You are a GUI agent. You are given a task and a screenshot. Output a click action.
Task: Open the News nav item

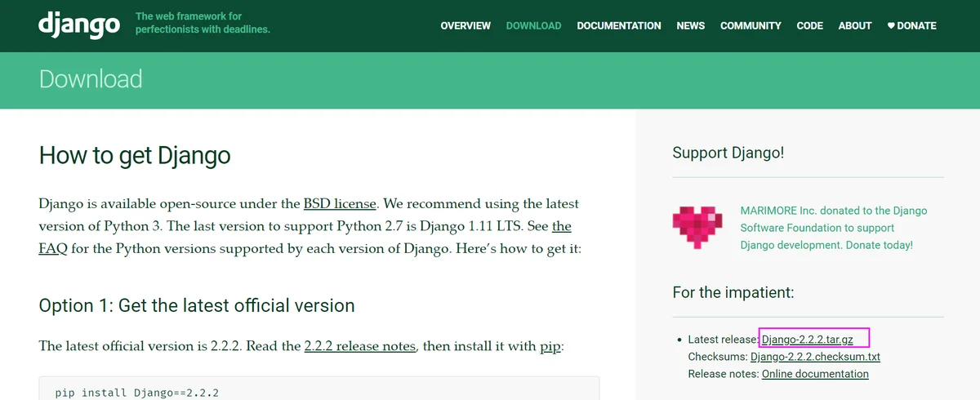pyautogui.click(x=691, y=25)
